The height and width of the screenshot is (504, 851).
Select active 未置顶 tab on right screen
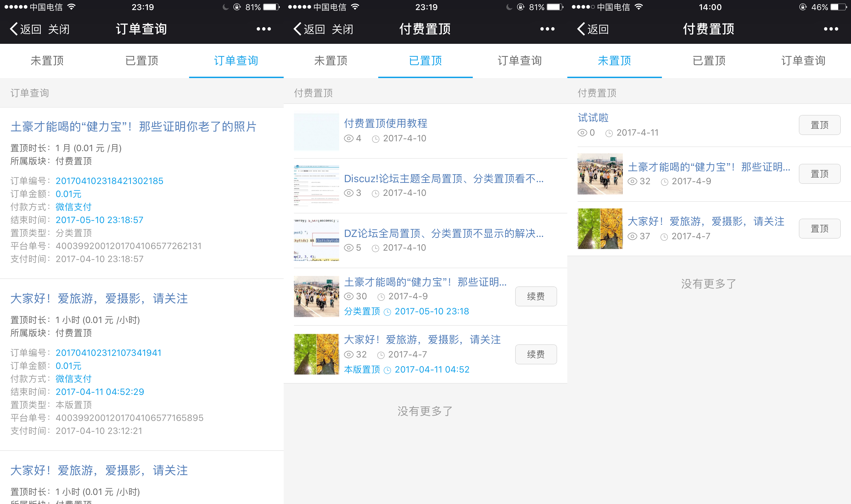[x=615, y=61]
